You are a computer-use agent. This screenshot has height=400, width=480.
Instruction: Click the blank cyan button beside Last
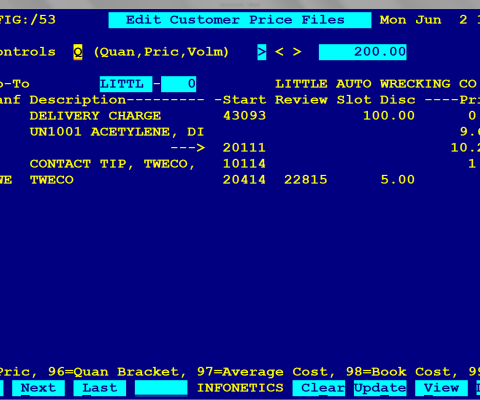pyautogui.click(x=161, y=388)
